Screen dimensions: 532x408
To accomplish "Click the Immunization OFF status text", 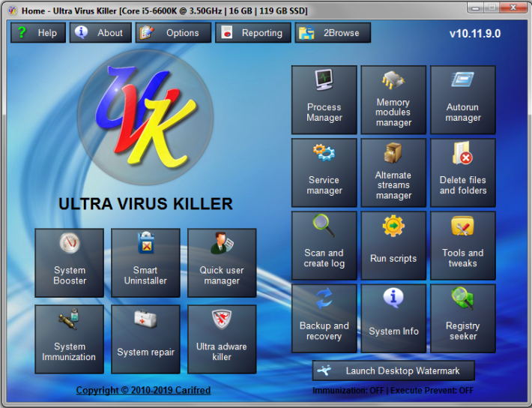I will (x=348, y=390).
